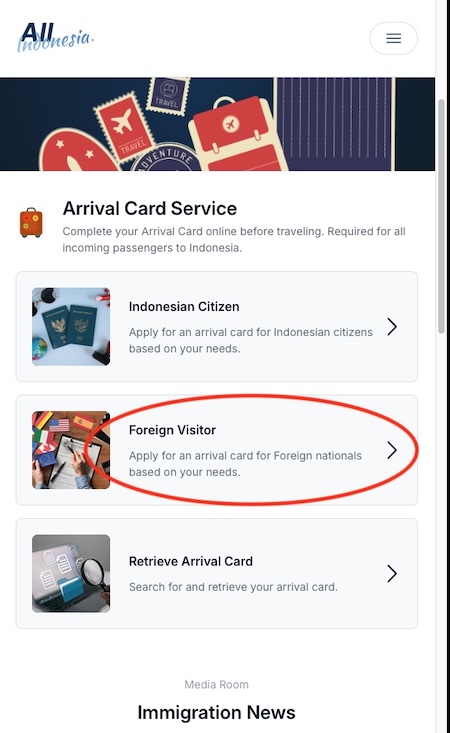Click the purple Travel stamp in banner
This screenshot has height=733, width=450.
point(168,94)
